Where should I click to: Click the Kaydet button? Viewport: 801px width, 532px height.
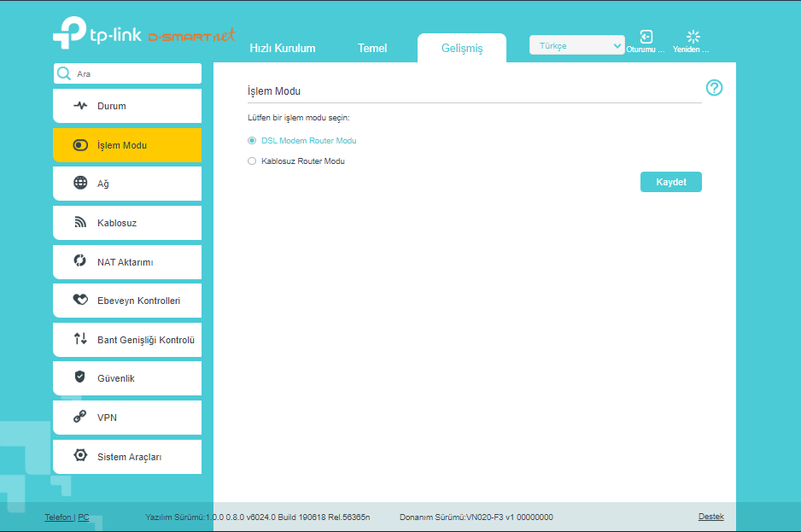point(670,182)
